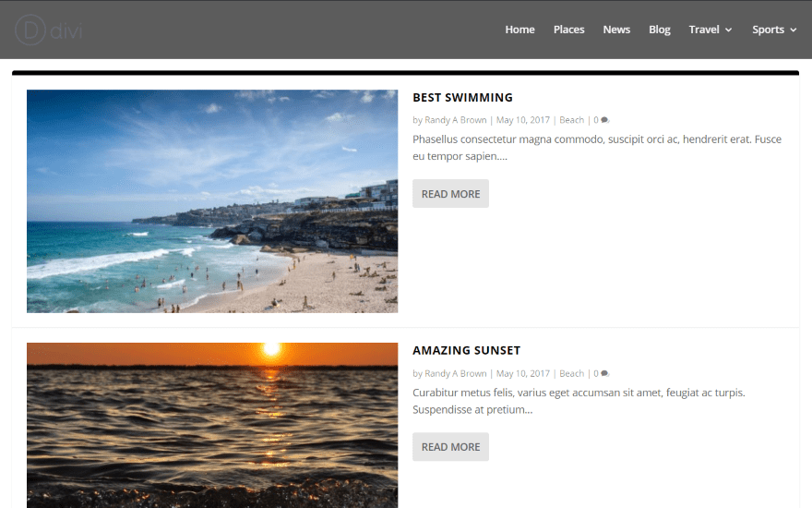Select the Curabitur metus felis excerpt text

pyautogui.click(x=579, y=401)
